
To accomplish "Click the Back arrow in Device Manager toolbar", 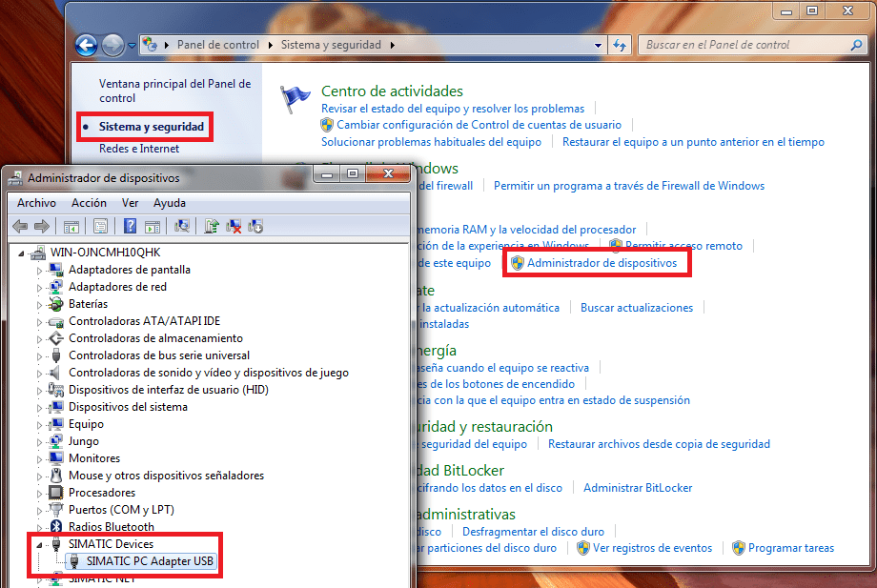I will 20,227.
